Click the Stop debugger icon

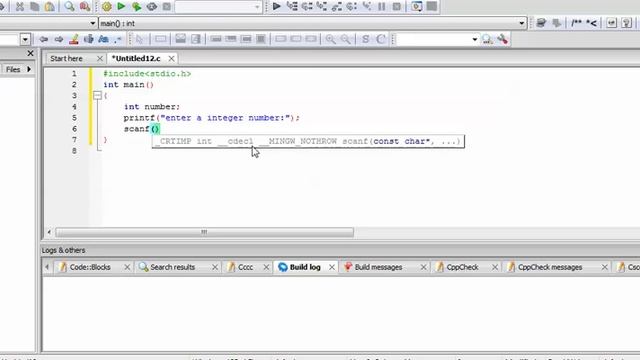tap(396, 7)
